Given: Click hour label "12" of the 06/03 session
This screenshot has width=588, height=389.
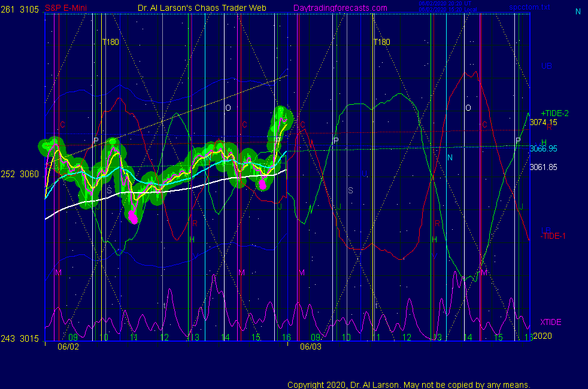Looking at the screenshot, I should click(x=407, y=338).
